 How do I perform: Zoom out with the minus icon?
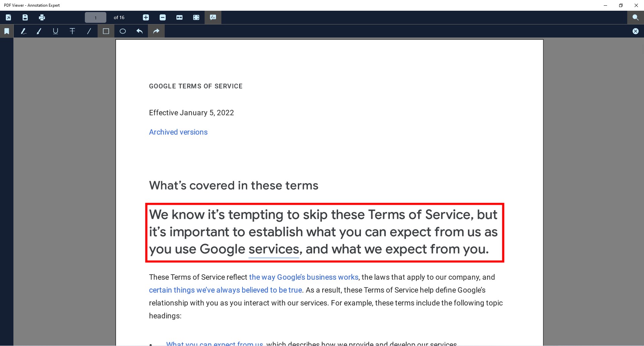(x=163, y=17)
